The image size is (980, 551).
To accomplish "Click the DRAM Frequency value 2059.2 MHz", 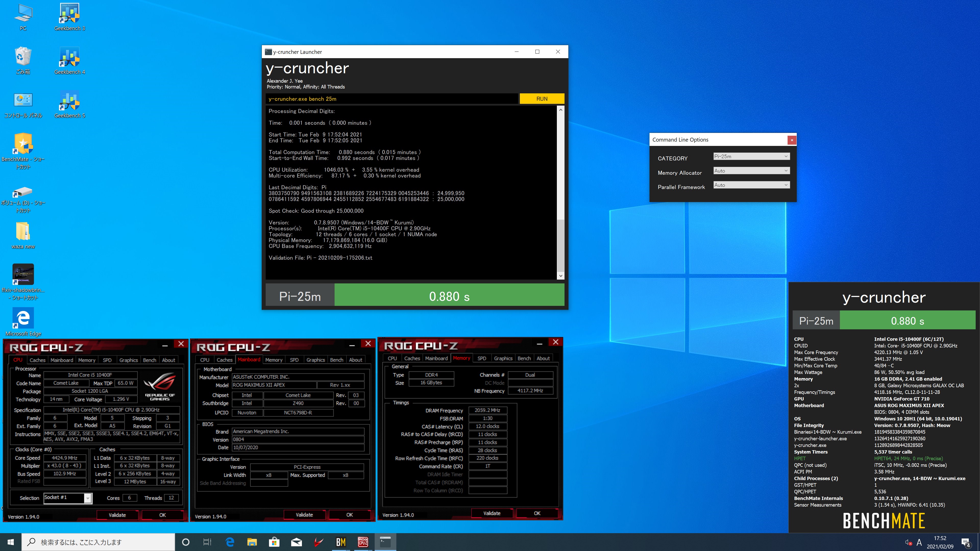I will pos(487,410).
